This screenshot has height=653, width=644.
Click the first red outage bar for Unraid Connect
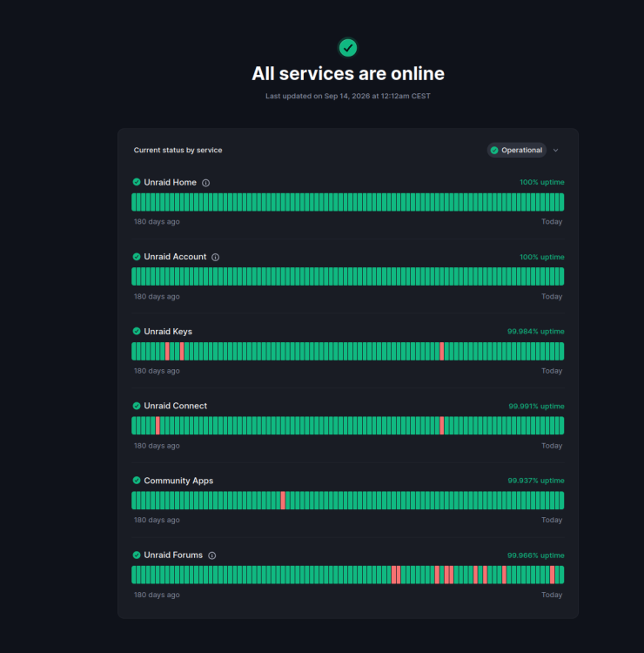coord(158,426)
